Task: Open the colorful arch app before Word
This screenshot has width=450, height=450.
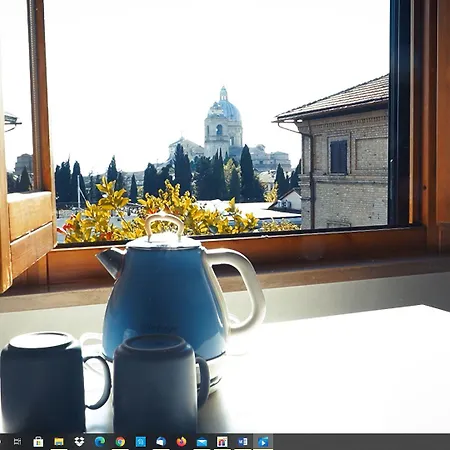Action: coord(222,442)
